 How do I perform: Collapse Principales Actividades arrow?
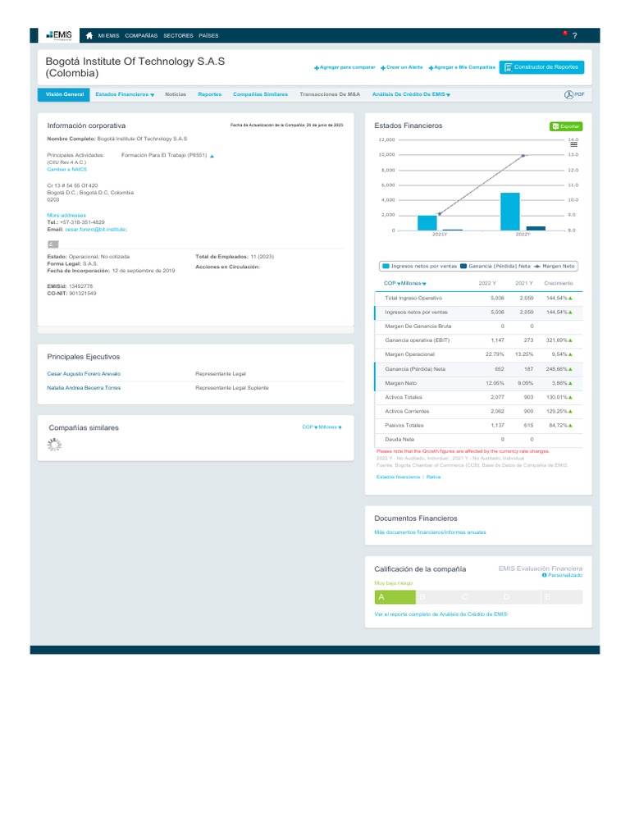tap(212, 156)
